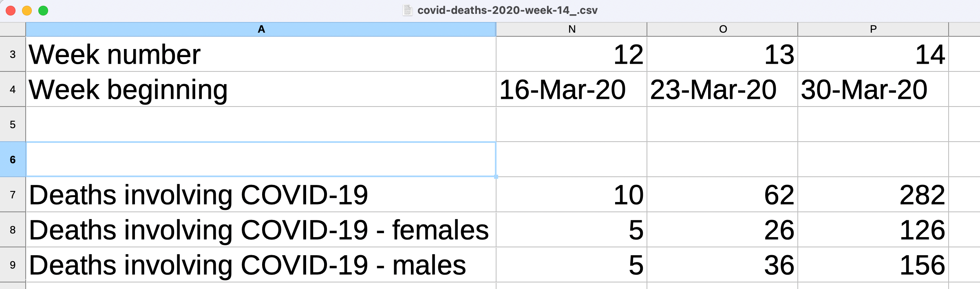980x289 pixels.
Task: Select column A header
Action: [261, 29]
